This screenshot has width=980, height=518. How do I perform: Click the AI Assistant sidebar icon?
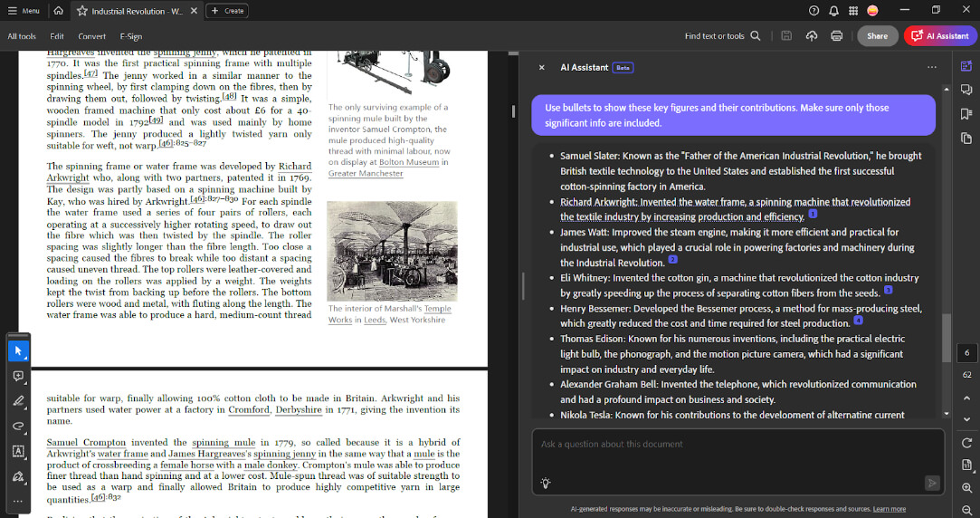(966, 66)
